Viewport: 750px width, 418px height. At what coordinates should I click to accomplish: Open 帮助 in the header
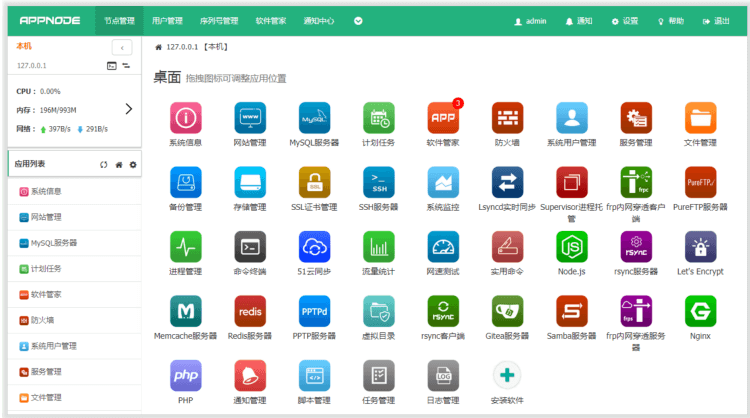coord(671,22)
